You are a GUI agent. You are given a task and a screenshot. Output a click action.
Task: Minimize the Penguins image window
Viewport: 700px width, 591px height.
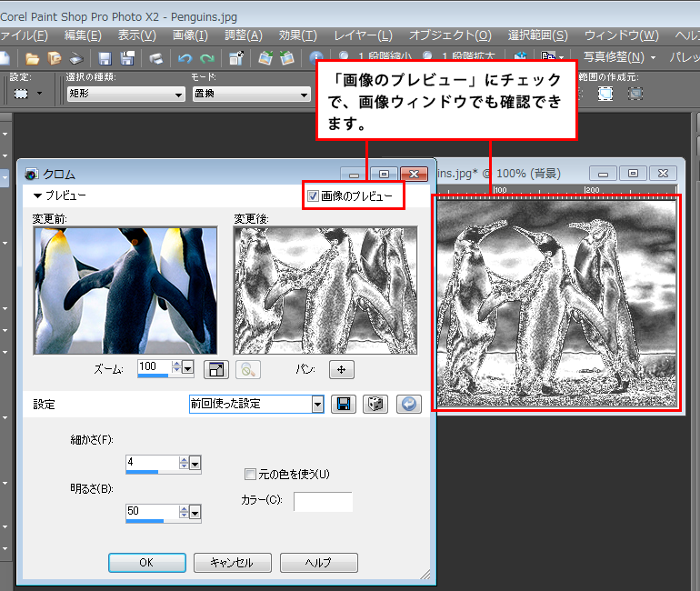[603, 173]
